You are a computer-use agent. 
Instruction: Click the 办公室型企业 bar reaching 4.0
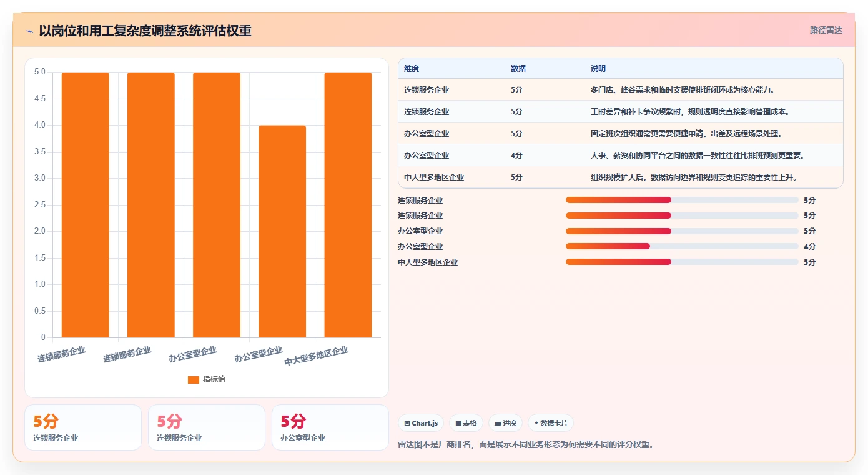pyautogui.click(x=282, y=231)
